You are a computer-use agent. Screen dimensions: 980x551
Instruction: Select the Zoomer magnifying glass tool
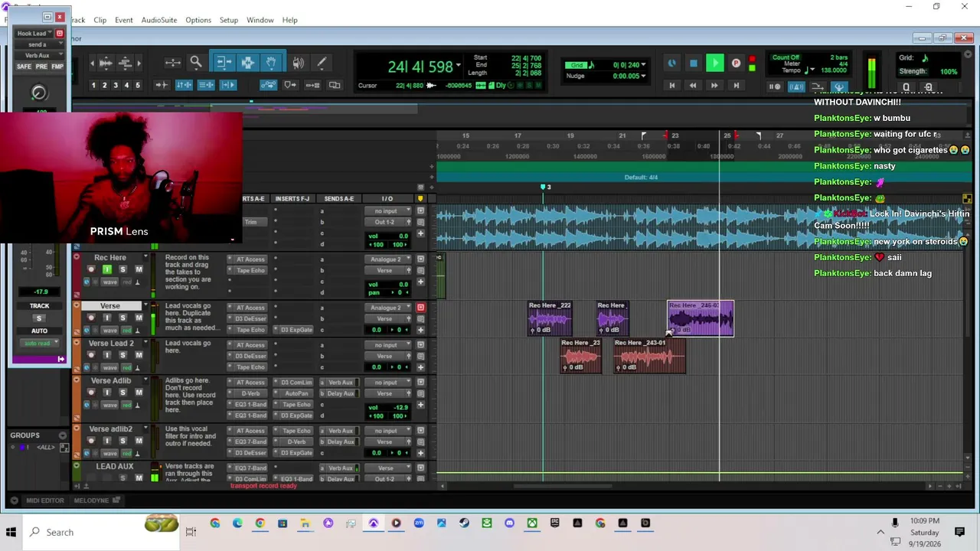(196, 63)
